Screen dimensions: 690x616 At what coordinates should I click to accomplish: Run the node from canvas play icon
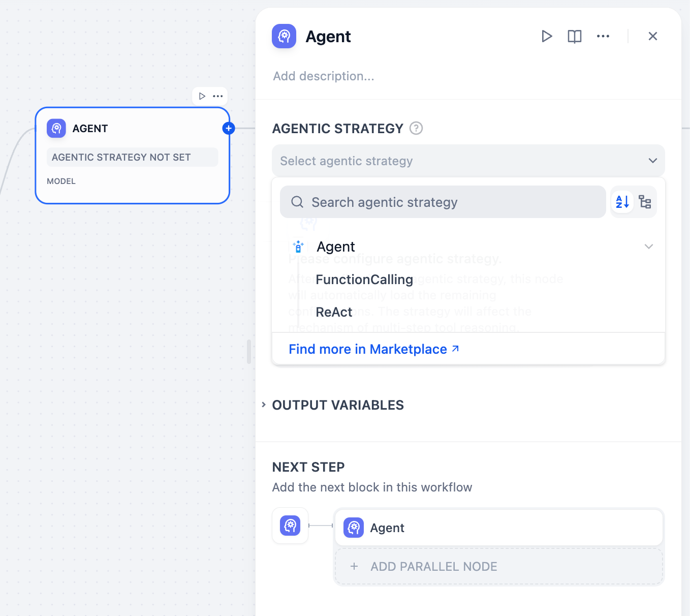point(202,96)
